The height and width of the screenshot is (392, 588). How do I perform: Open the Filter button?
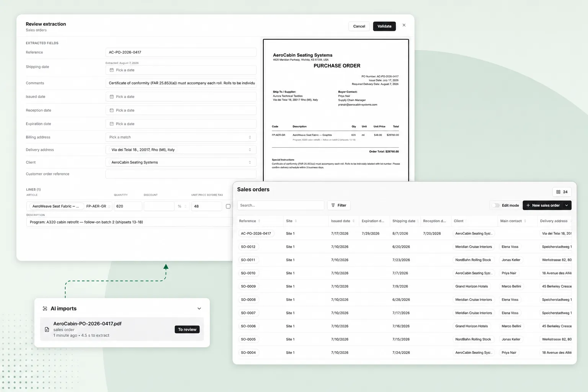[339, 206]
